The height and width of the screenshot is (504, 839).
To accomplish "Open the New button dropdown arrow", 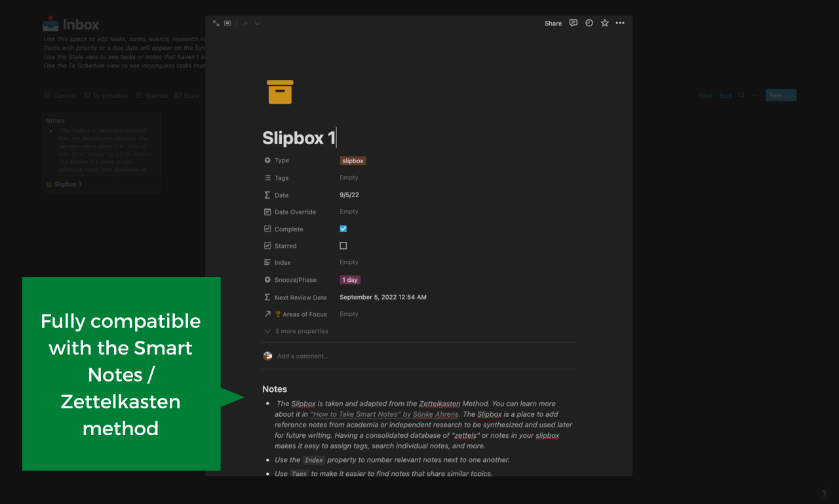I will click(x=792, y=95).
